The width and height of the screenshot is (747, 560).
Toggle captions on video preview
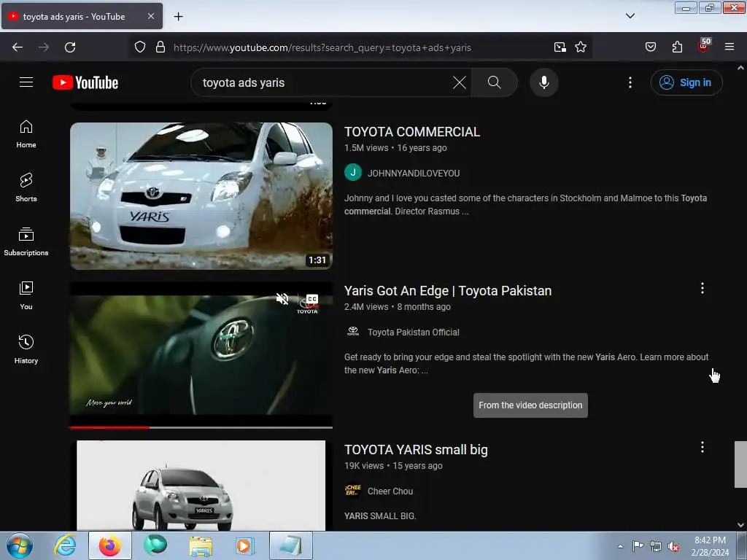312,299
